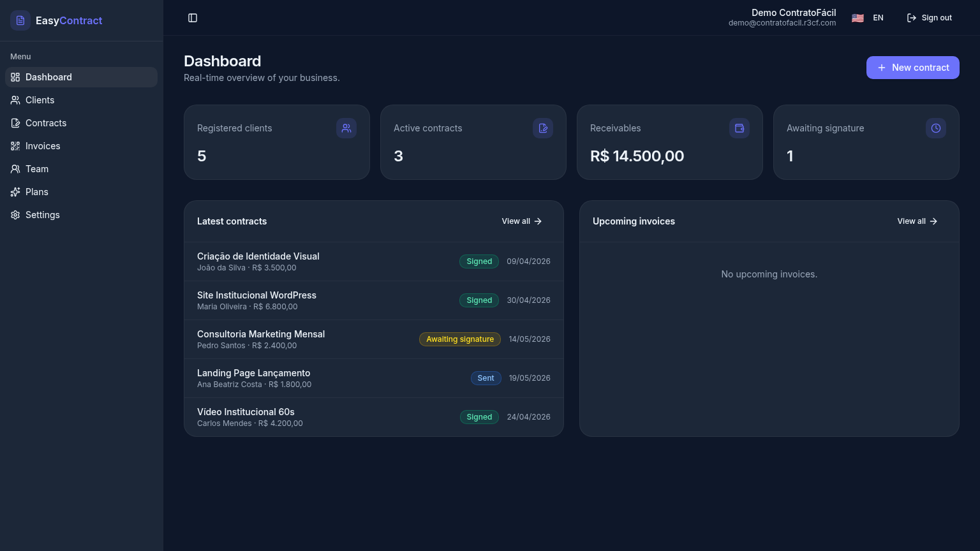This screenshot has height=551, width=980.
Task: Click Maria Oliveira · R$ 6.800,00
Action: [x=247, y=307]
